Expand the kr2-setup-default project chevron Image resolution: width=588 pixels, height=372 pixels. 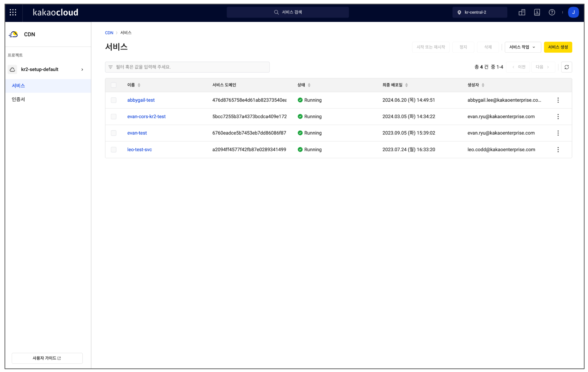(x=82, y=70)
